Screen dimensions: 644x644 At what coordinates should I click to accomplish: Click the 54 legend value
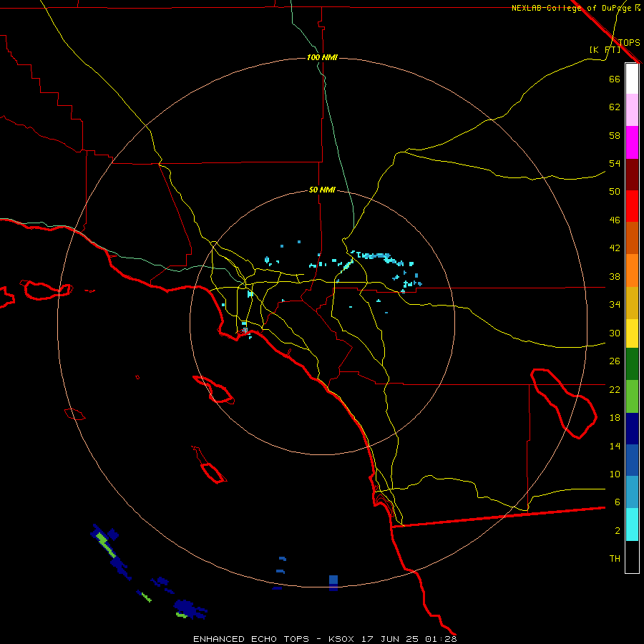[615, 163]
